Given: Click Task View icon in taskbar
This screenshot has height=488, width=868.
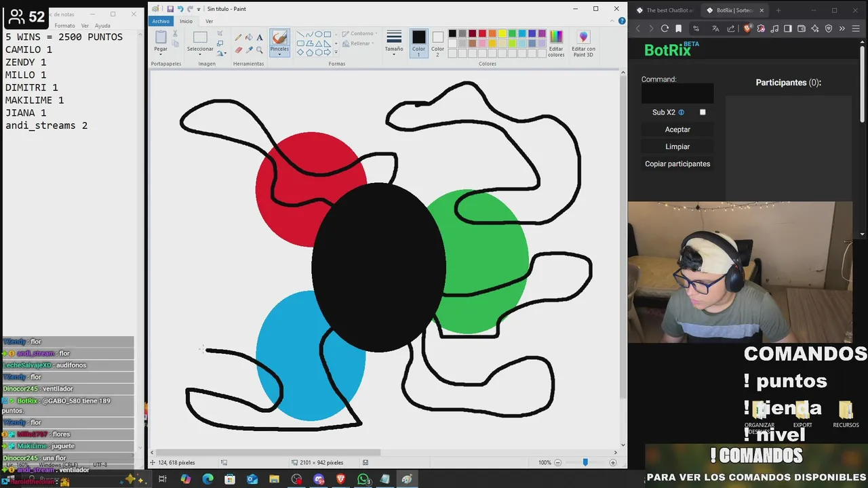Looking at the screenshot, I should [163, 479].
